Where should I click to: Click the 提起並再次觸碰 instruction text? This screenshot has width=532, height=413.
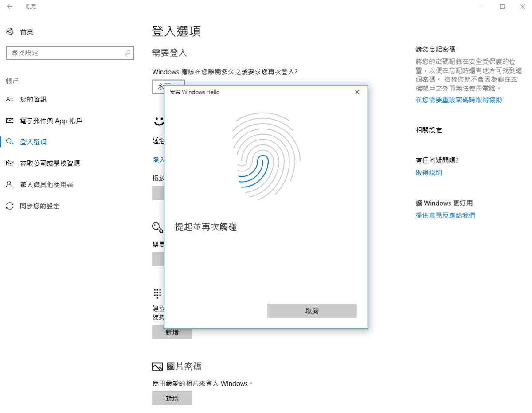tap(206, 227)
